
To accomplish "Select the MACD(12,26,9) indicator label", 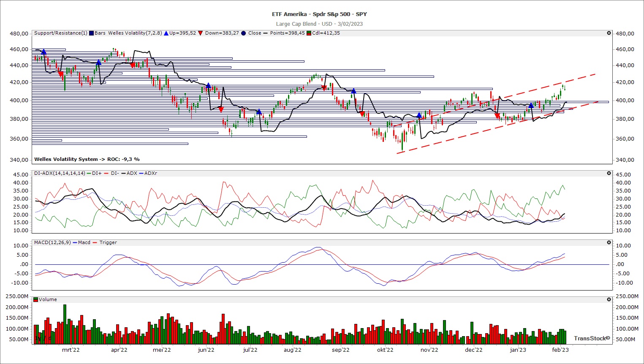I will click(52, 242).
